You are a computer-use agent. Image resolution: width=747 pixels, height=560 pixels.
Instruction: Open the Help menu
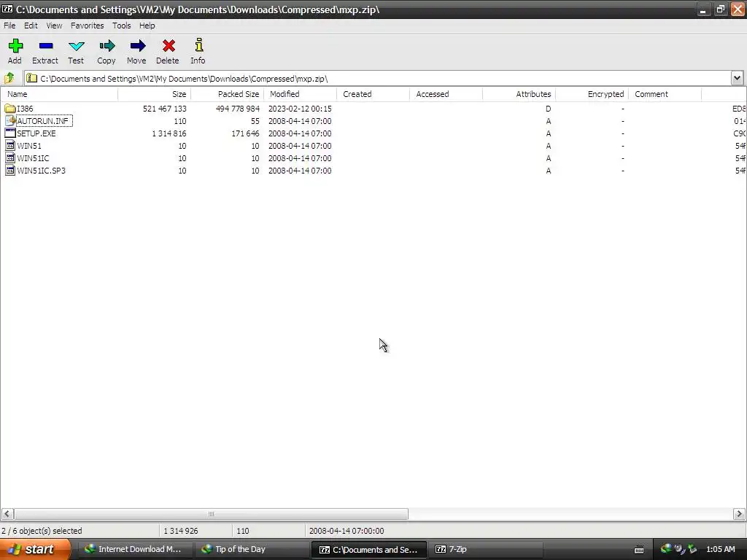[x=147, y=26]
